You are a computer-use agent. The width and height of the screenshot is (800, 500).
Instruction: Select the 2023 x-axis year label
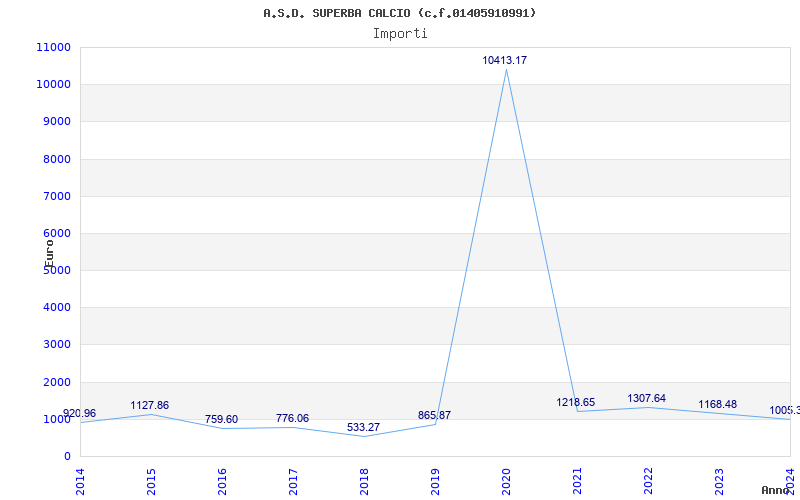click(719, 482)
